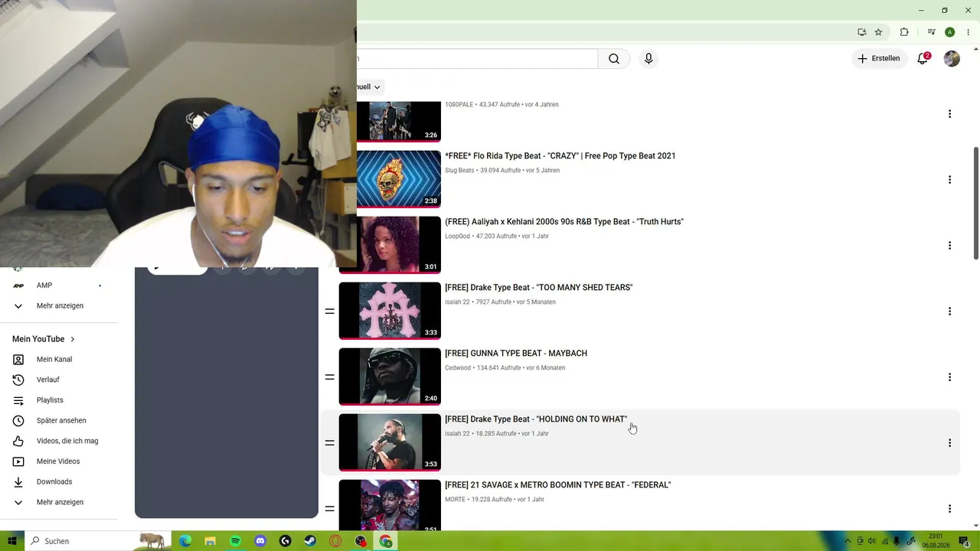The width and height of the screenshot is (980, 551).
Task: Bookmark this page with the star icon
Action: coord(878,32)
